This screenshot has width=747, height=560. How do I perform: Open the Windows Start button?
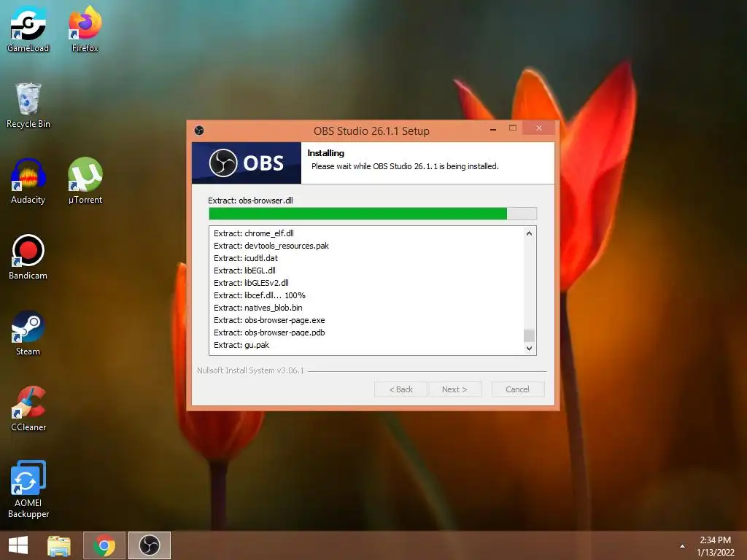18,545
